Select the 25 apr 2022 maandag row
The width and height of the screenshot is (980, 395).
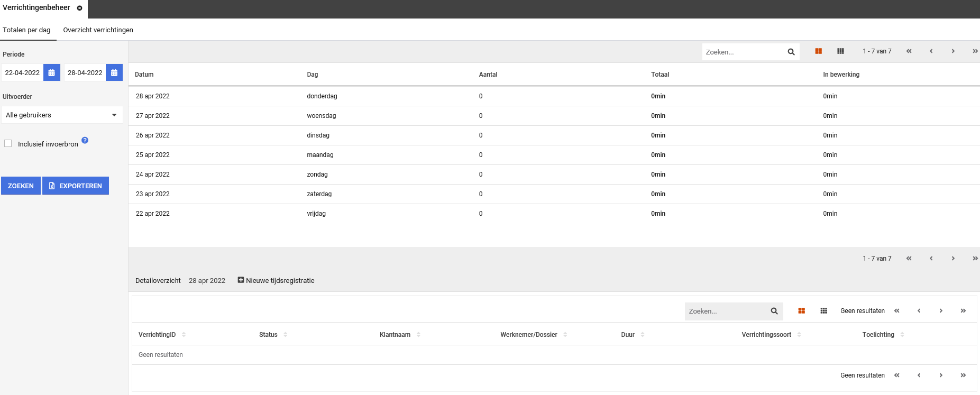coord(317,155)
